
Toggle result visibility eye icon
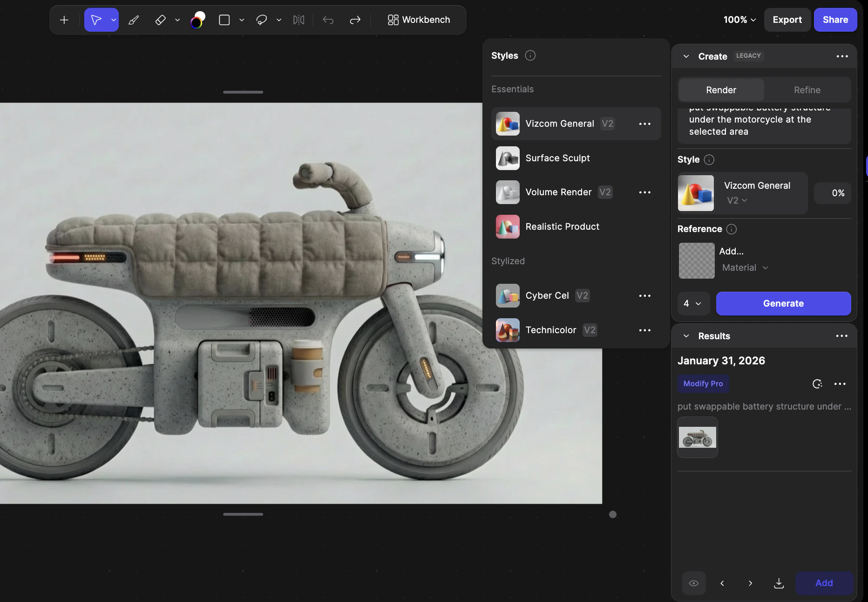pyautogui.click(x=693, y=583)
